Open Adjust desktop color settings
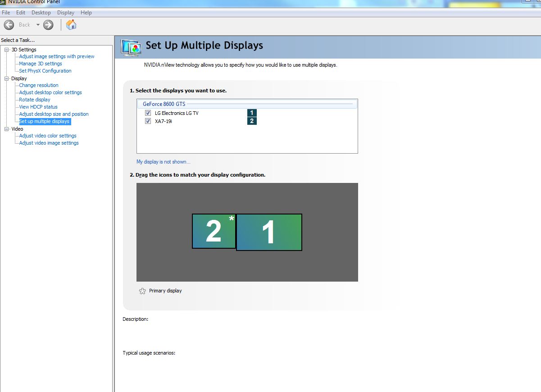The image size is (541, 392). (x=50, y=92)
